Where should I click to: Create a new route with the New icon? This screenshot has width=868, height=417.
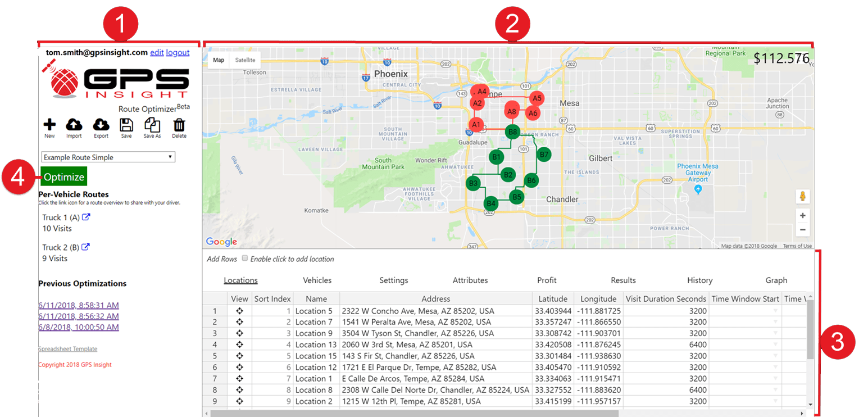[49, 125]
